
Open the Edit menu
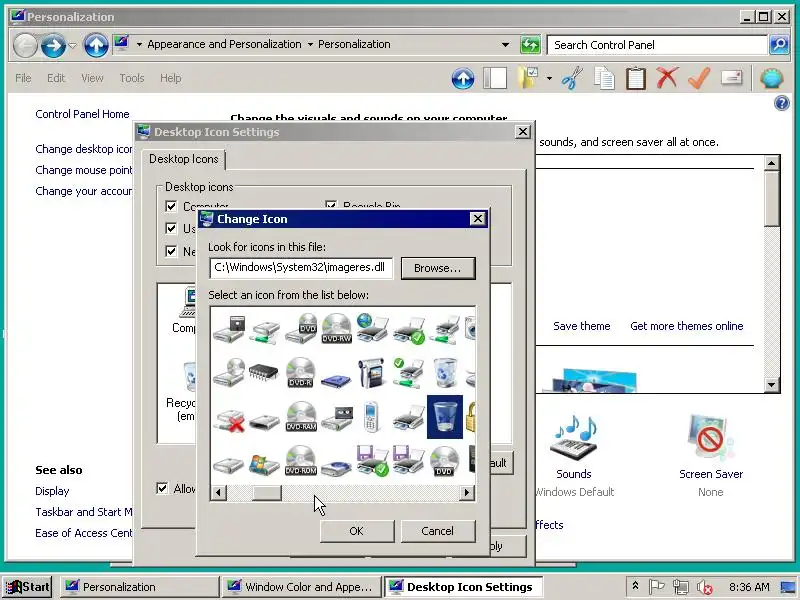(x=56, y=78)
